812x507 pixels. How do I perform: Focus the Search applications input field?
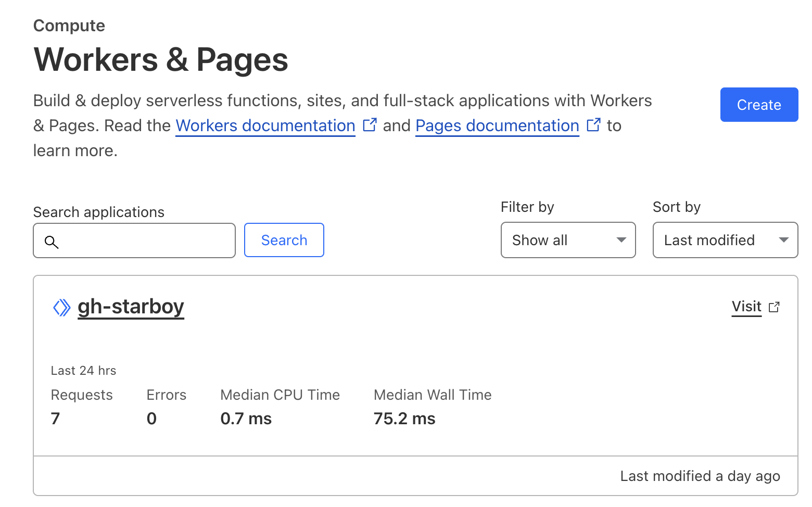[134, 240]
